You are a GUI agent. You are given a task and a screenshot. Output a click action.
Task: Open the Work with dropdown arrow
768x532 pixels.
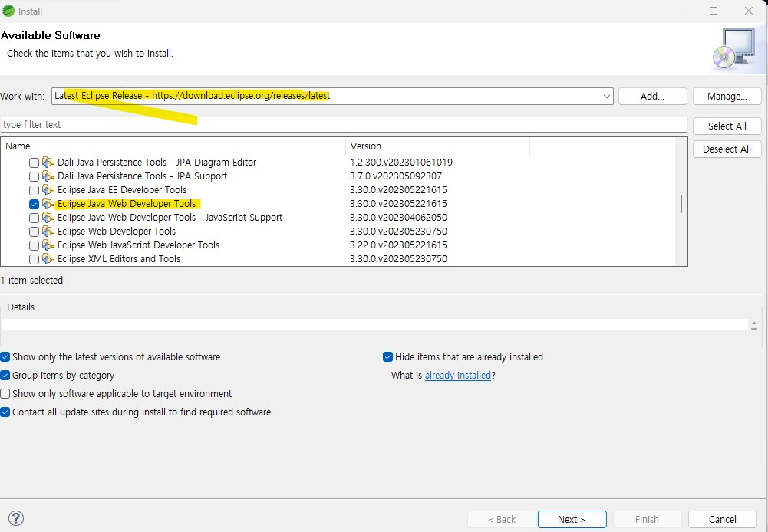606,97
